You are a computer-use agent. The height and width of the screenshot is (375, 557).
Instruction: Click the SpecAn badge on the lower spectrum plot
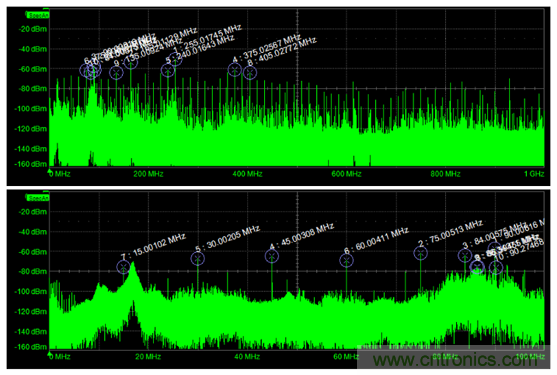point(38,198)
